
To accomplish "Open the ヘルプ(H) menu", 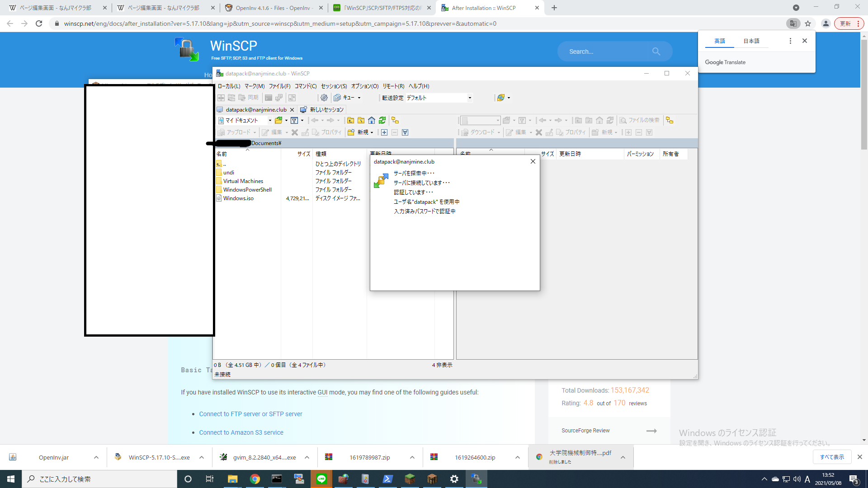I will [419, 86].
